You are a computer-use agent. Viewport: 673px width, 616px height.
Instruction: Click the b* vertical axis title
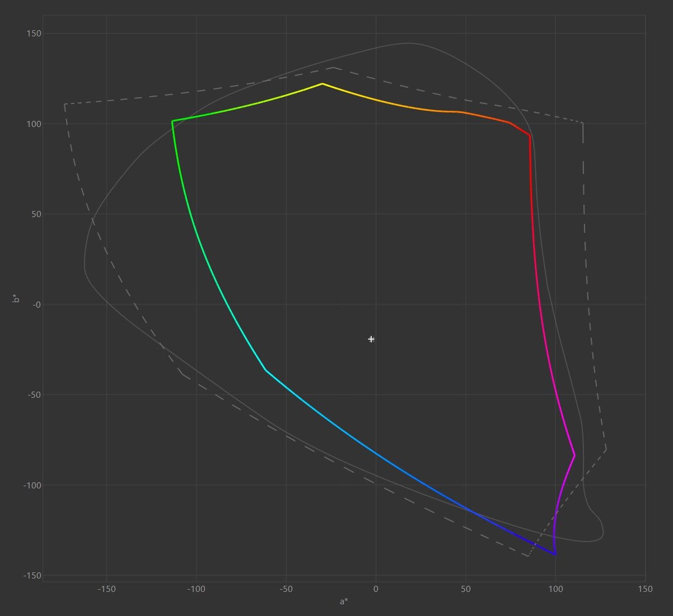pos(16,298)
